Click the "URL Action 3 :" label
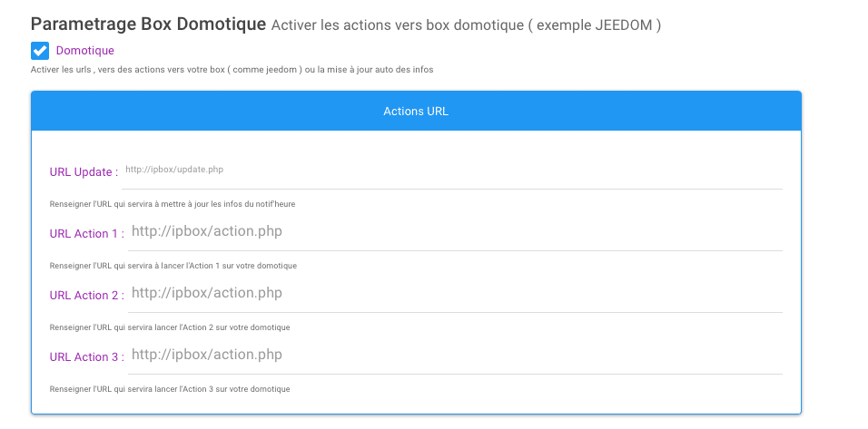The width and height of the screenshot is (868, 429). point(87,357)
